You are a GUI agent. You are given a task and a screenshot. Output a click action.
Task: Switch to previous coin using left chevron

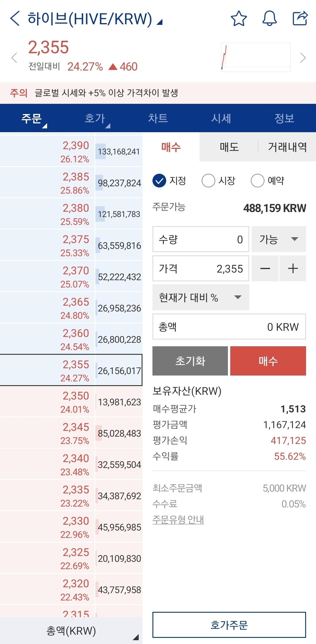(x=14, y=58)
